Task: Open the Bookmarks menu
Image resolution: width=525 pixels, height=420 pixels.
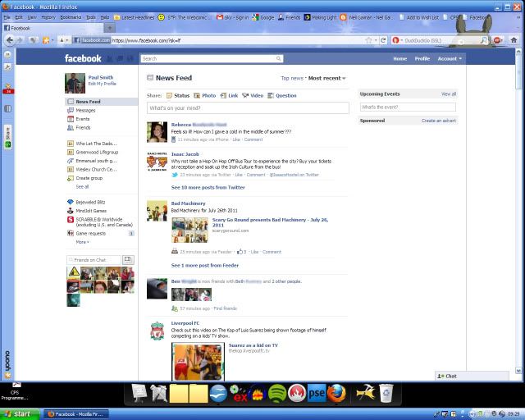Action: [x=71, y=17]
